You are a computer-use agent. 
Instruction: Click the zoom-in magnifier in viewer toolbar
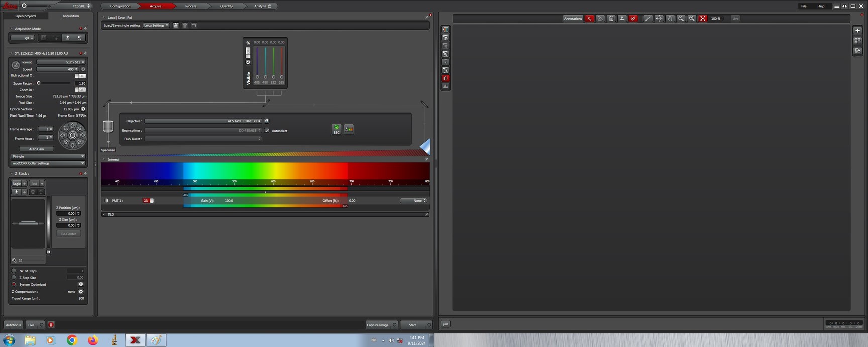point(692,19)
